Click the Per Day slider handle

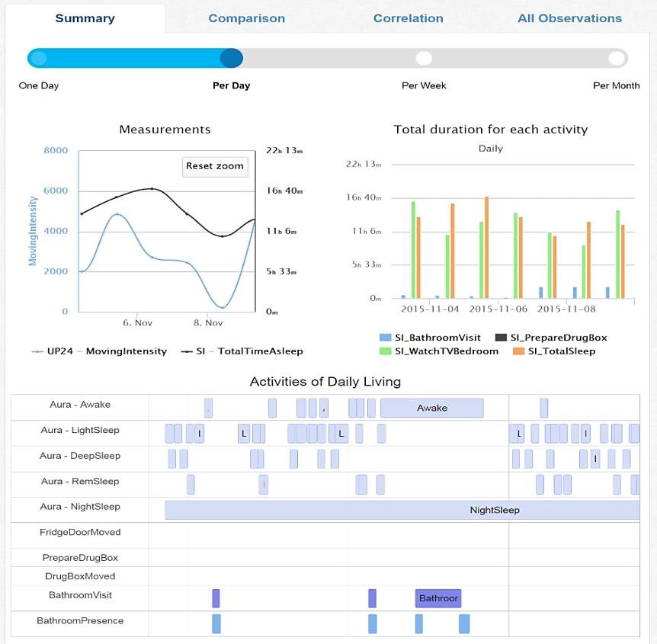231,59
